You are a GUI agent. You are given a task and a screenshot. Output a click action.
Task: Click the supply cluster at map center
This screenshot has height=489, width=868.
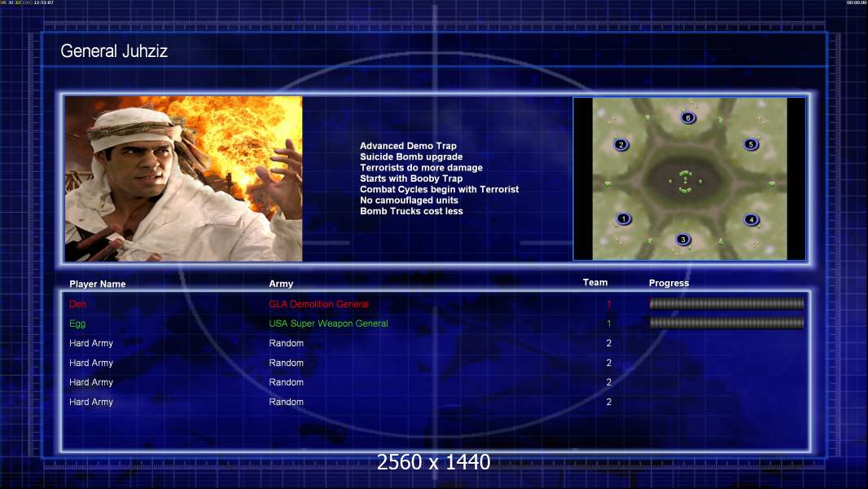685,181
